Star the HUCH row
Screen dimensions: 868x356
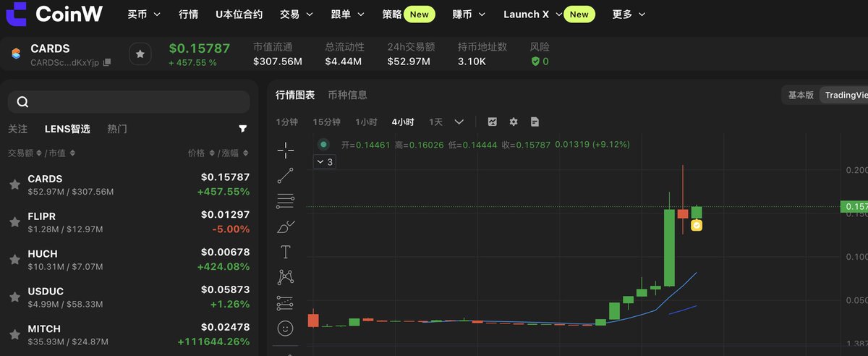(14, 260)
